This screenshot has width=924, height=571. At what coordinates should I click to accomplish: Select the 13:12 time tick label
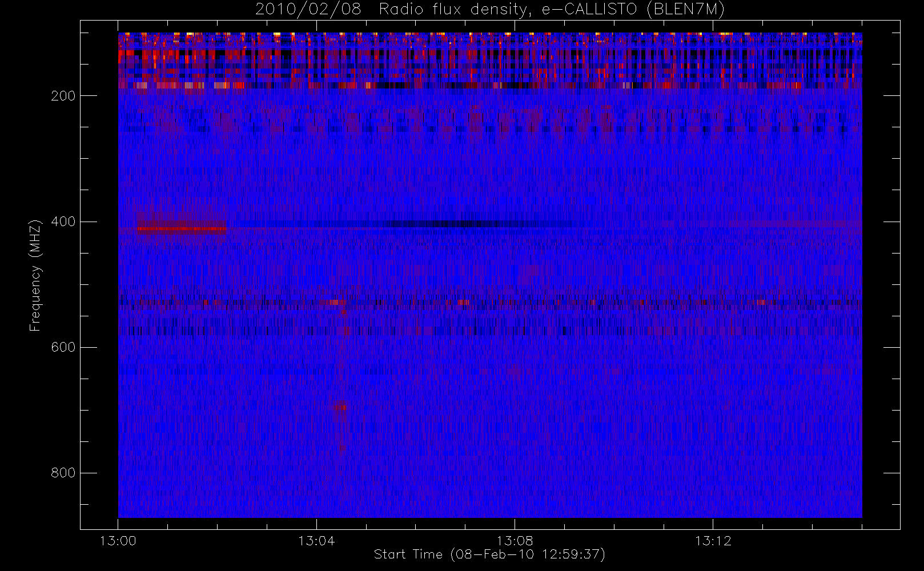point(713,541)
